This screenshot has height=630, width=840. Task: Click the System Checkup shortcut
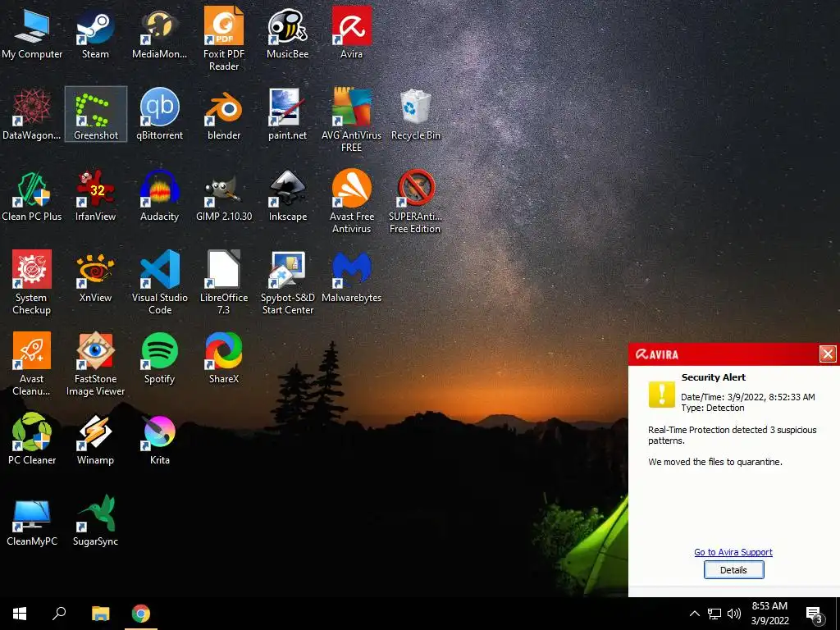tap(32, 282)
